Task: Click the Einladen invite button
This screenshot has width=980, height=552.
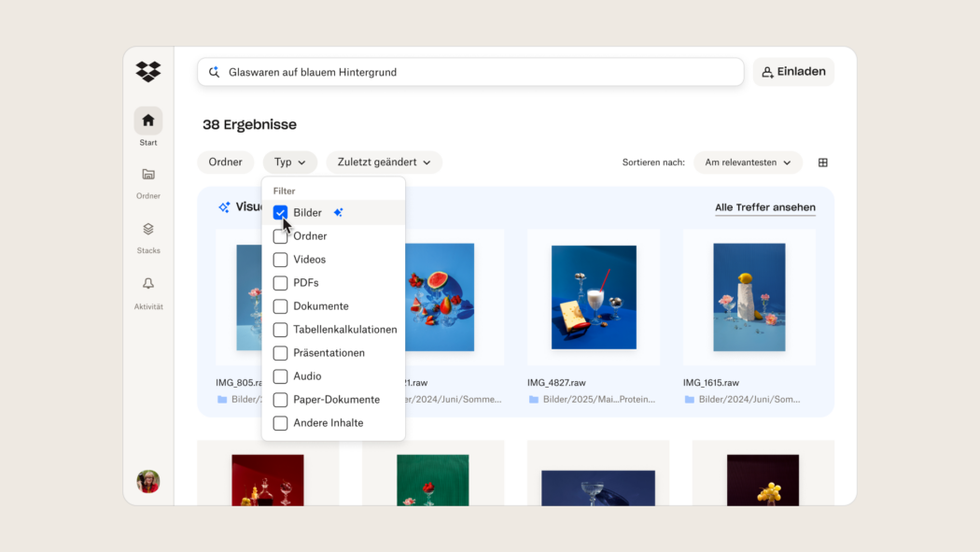Action: [793, 72]
